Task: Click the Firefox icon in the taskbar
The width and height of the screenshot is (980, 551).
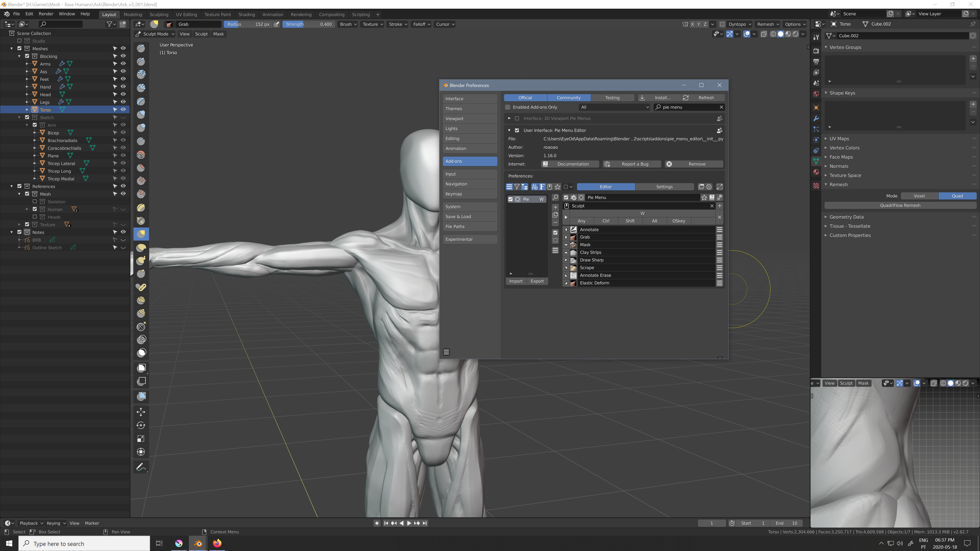Action: pos(217,543)
